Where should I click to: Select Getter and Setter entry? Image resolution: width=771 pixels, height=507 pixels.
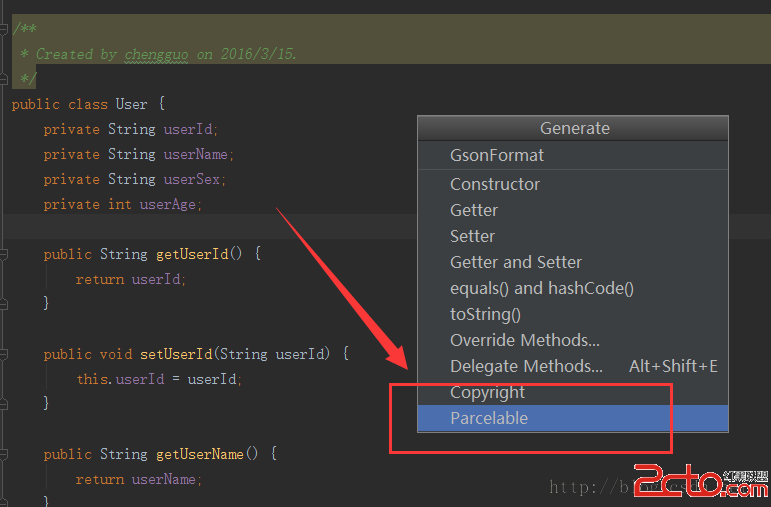[x=516, y=262]
